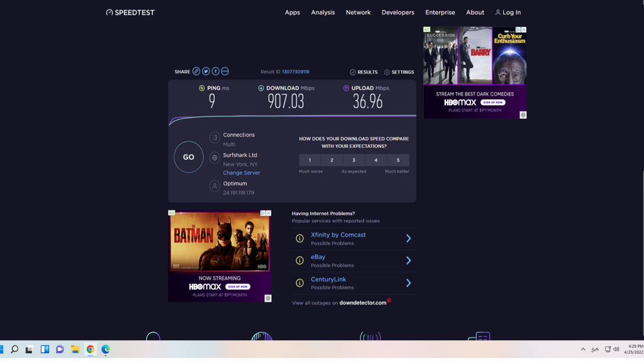Click eBay info warning icon

coord(300,261)
